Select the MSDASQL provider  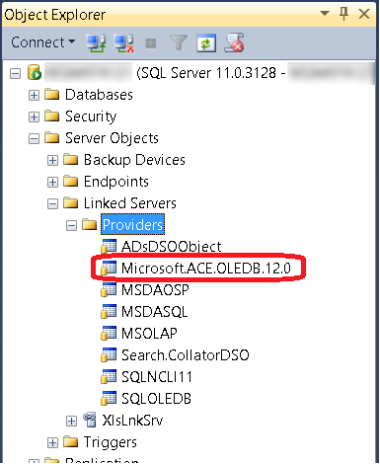[155, 312]
